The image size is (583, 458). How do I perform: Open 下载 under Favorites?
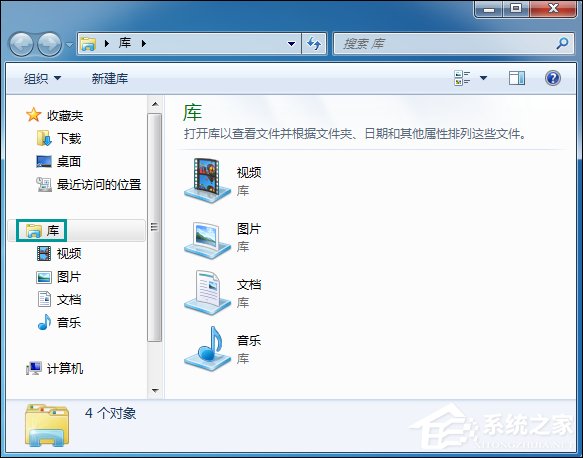coord(69,138)
